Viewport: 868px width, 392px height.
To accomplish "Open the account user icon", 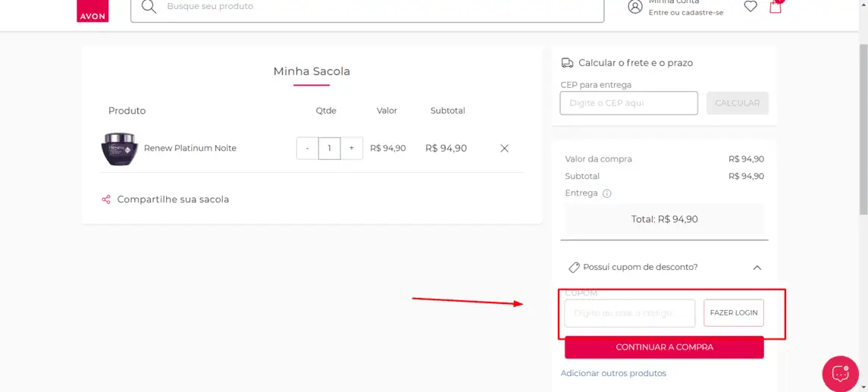I will click(635, 7).
